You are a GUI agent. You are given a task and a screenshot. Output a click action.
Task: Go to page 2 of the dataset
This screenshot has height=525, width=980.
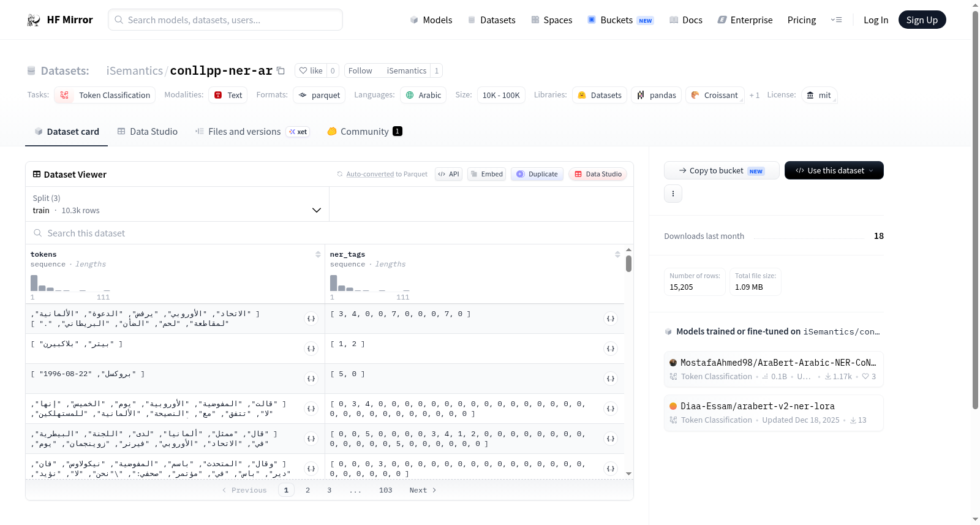pyautogui.click(x=307, y=490)
